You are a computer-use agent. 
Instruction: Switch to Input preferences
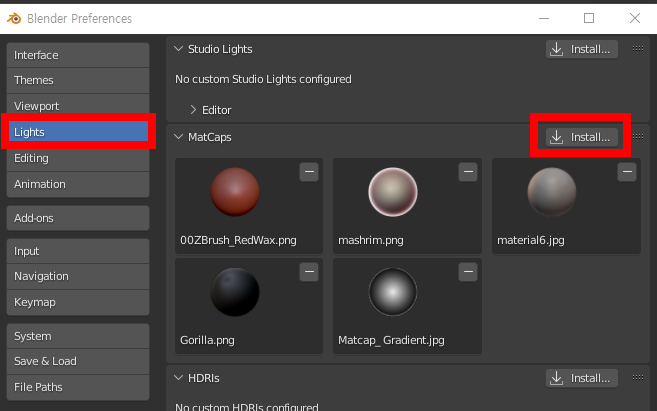point(78,251)
